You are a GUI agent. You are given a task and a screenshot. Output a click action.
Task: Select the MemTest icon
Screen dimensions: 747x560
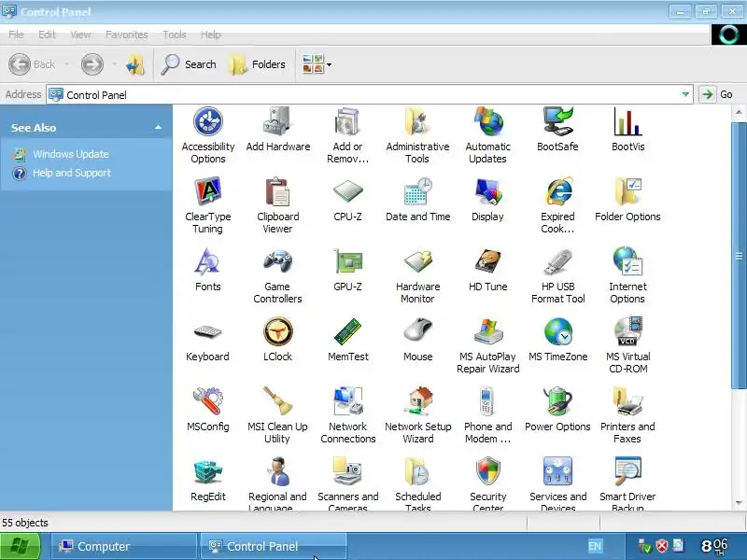pyautogui.click(x=347, y=331)
